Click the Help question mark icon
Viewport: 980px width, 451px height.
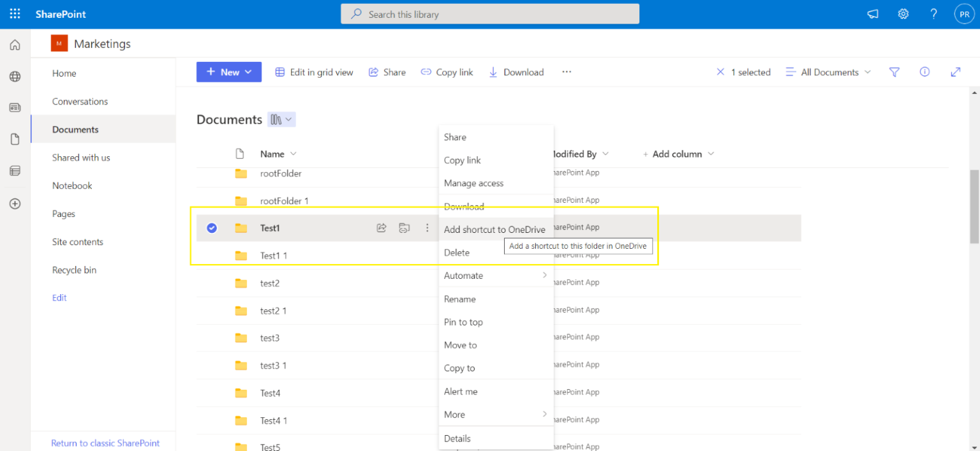(x=933, y=13)
